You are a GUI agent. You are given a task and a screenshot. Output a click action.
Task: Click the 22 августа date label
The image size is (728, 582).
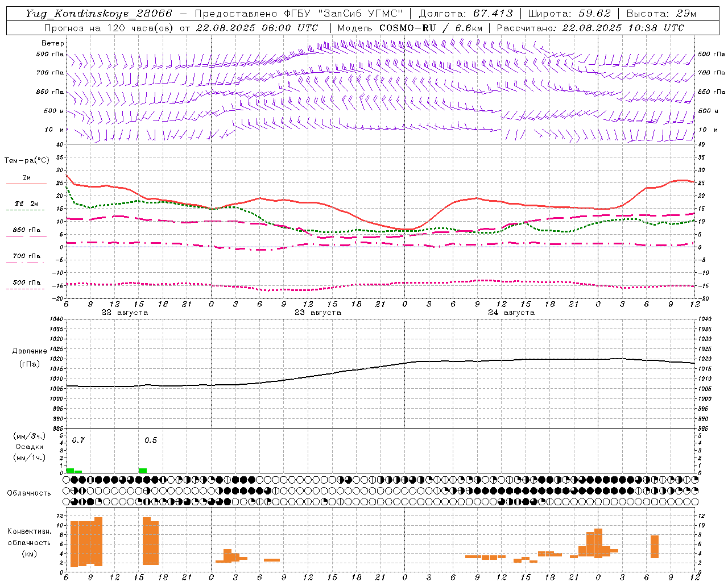pos(125,313)
